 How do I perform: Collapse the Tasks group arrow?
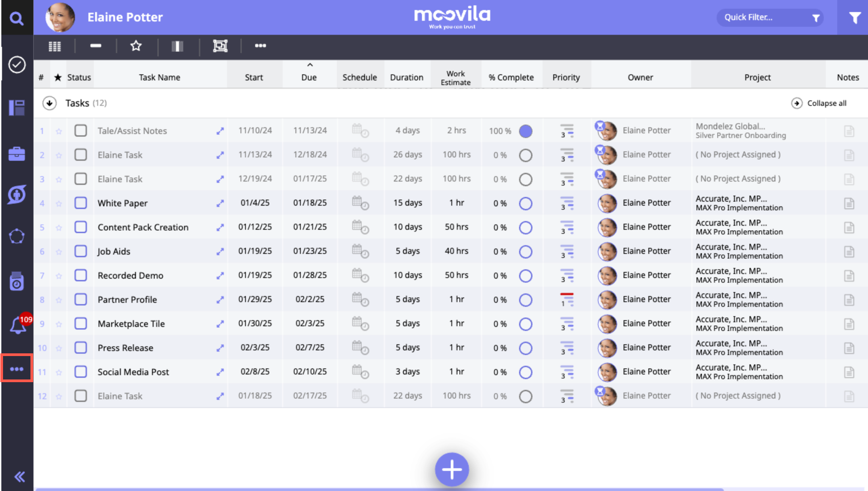tap(50, 103)
